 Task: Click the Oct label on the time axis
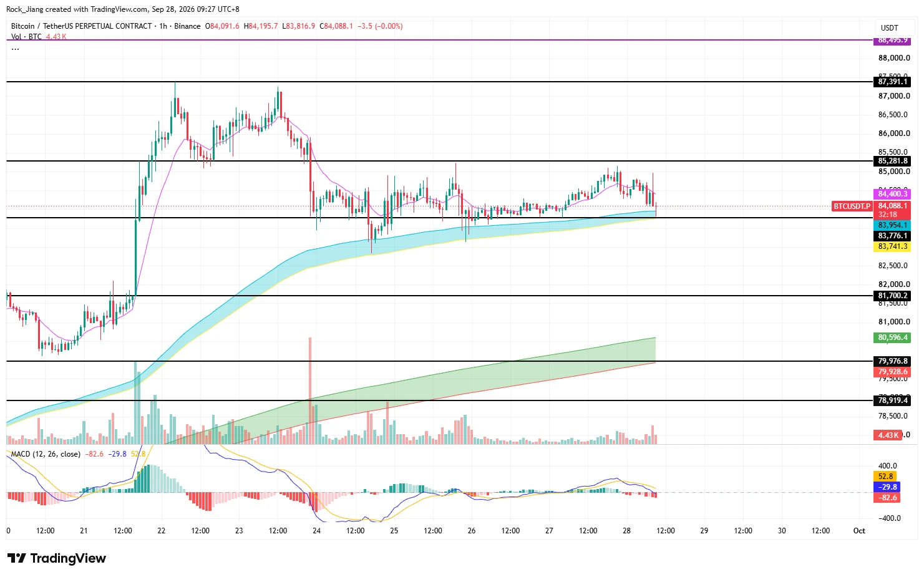[x=859, y=531]
